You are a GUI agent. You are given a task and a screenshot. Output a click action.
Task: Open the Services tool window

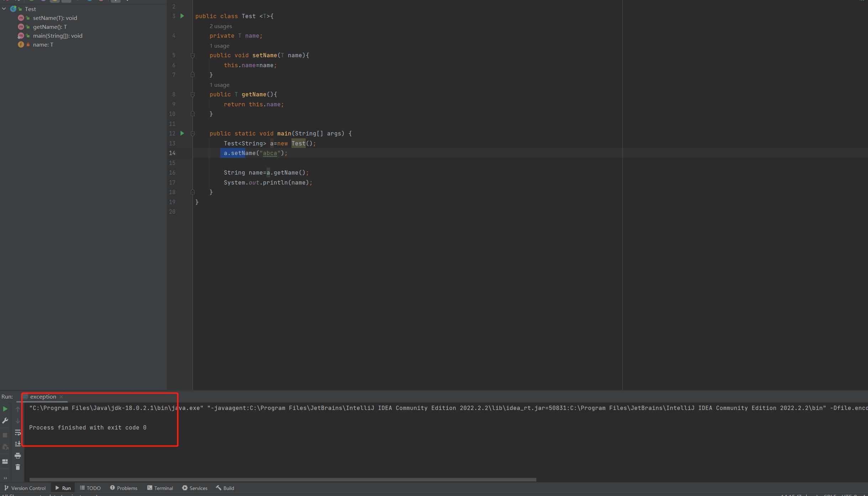(195, 488)
